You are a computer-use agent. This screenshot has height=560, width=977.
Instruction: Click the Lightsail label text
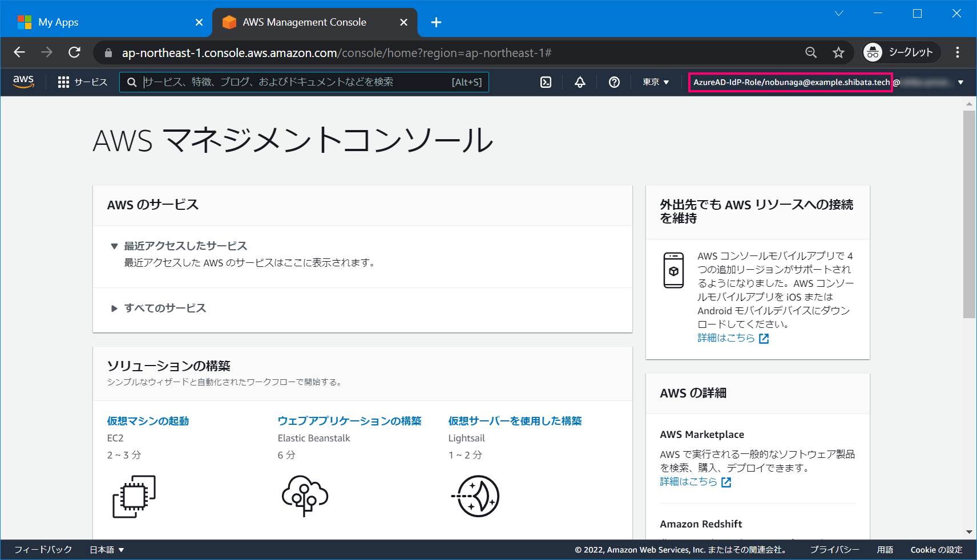[466, 438]
